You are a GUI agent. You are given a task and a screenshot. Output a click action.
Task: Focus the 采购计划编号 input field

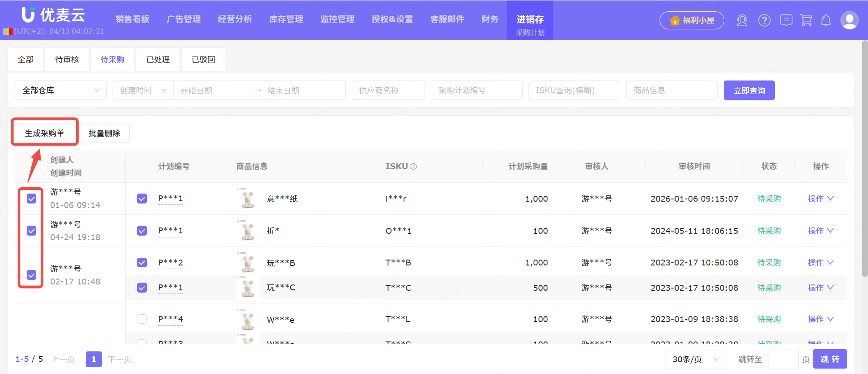(476, 90)
